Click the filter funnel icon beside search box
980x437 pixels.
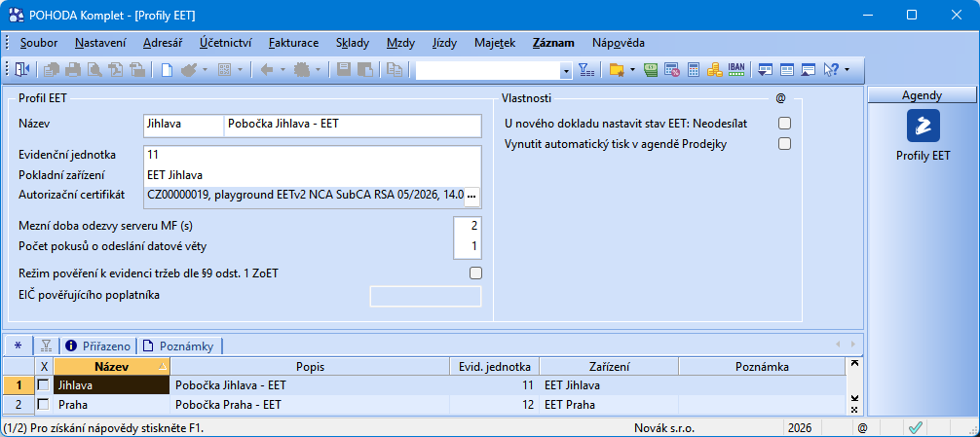(x=585, y=69)
